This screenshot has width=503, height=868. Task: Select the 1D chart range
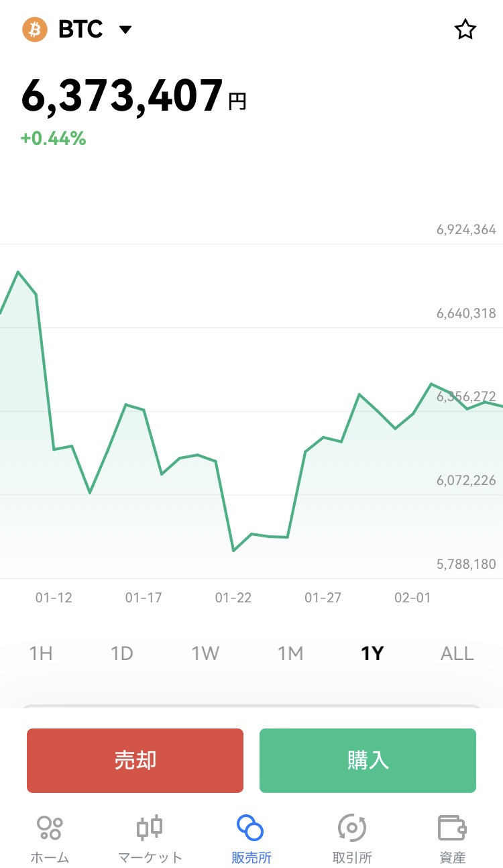tap(122, 653)
